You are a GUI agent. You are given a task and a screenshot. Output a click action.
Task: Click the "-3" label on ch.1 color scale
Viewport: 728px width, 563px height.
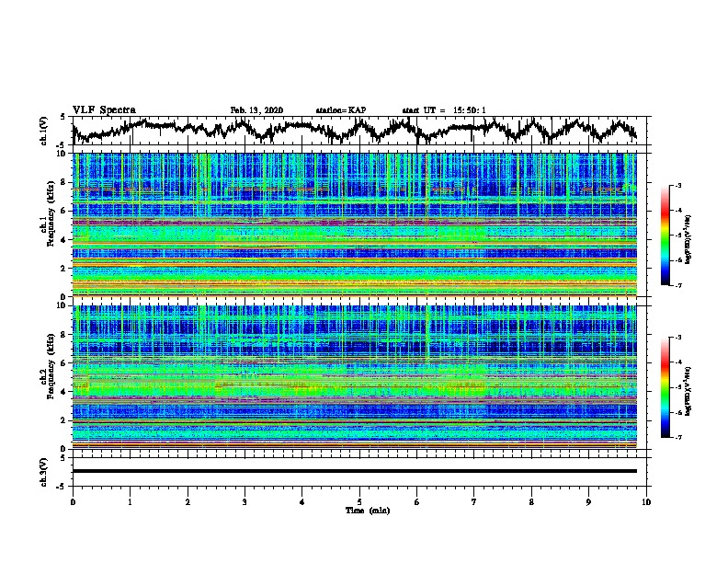677,186
